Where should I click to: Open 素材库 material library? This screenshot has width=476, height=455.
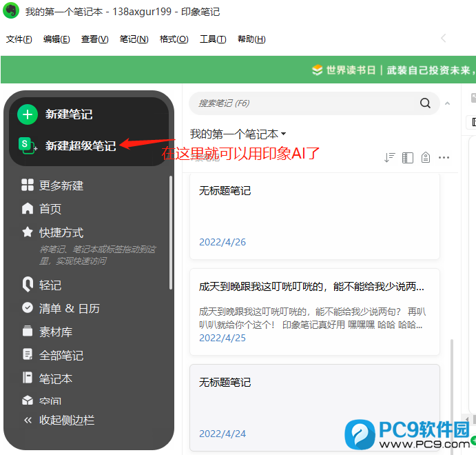point(47,332)
